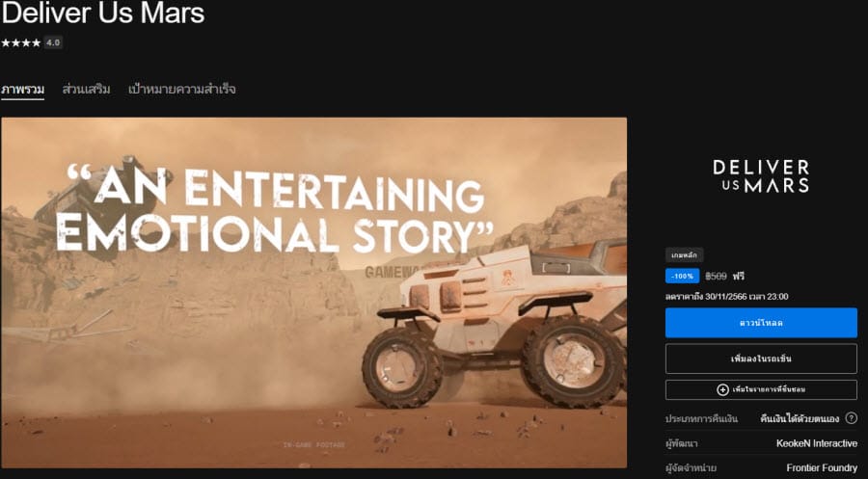Click the -100% discount badge
This screenshot has width=868, height=479.
[x=682, y=276]
